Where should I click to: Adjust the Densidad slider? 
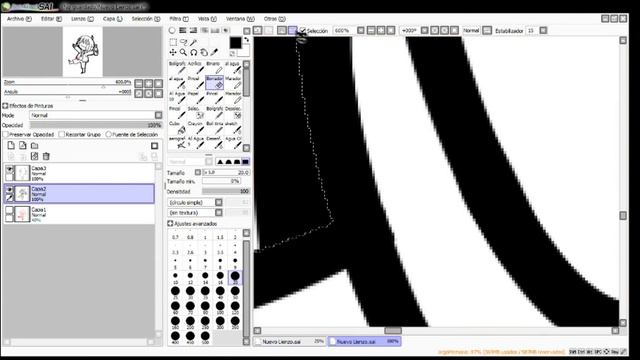click(226, 191)
